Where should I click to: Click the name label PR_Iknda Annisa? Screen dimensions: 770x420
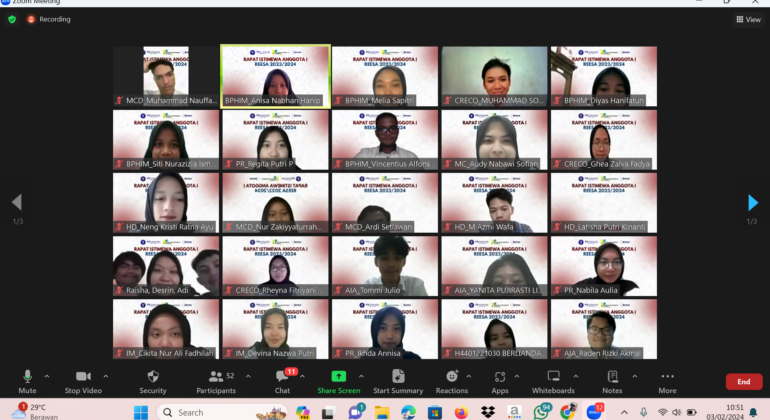[x=372, y=353]
